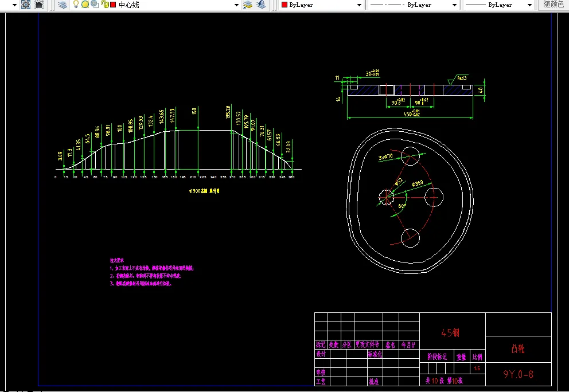Select the 技术要求 heading text
This screenshot has height=392, width=569.
[x=117, y=260]
